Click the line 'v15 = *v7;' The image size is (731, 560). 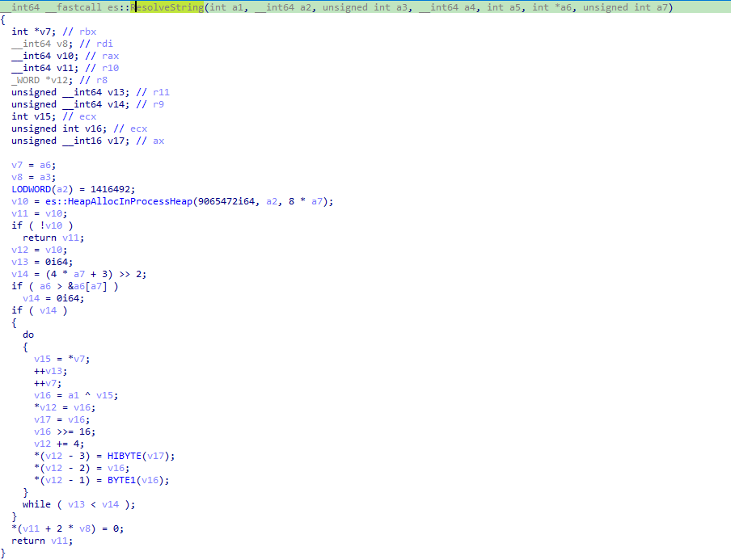pos(62,359)
